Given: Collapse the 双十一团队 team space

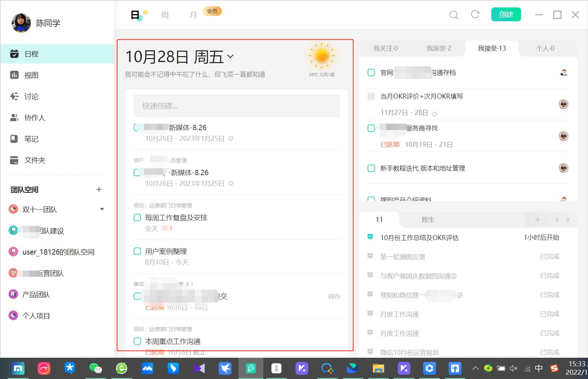Looking at the screenshot, I should (x=102, y=209).
